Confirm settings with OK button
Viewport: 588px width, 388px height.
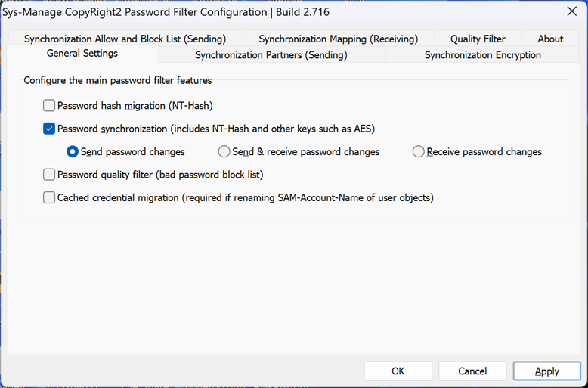(x=398, y=371)
